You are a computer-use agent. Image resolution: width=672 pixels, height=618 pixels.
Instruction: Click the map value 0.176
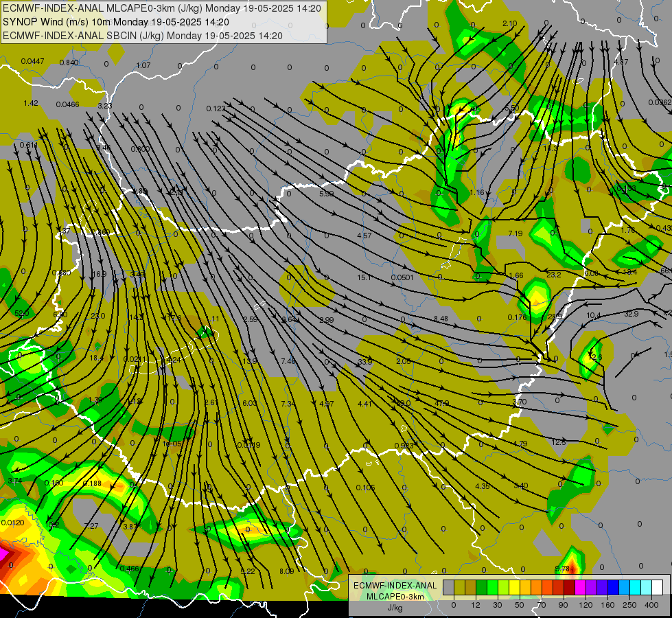tap(517, 317)
